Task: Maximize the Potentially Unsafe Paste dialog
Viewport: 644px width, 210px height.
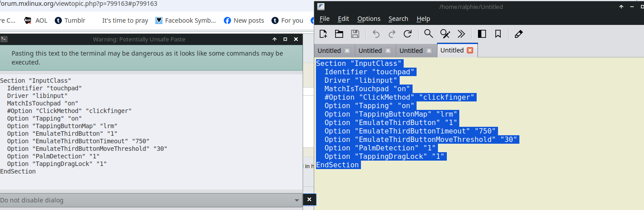Action: click(x=286, y=39)
